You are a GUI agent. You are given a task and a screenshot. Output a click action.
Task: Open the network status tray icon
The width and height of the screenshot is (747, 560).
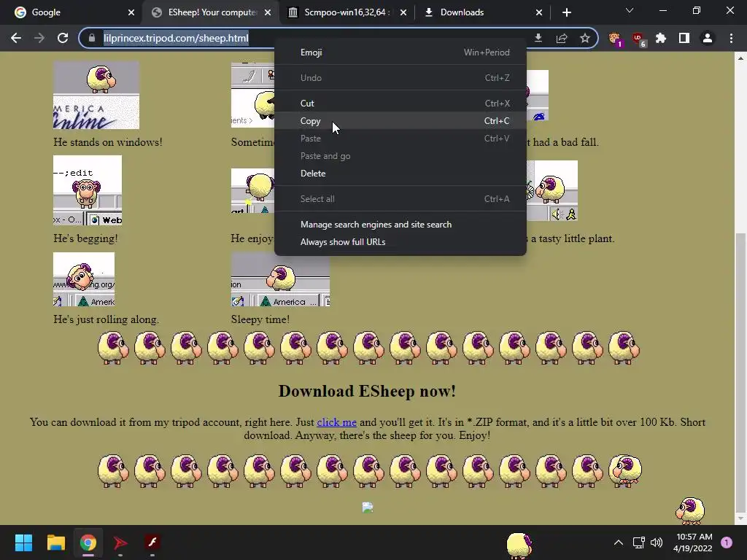pyautogui.click(x=638, y=542)
